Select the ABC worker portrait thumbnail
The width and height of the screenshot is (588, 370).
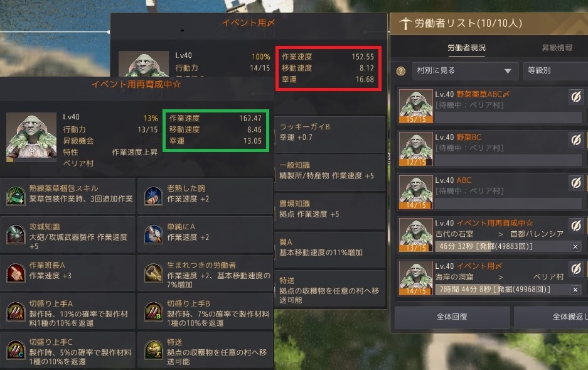416,192
